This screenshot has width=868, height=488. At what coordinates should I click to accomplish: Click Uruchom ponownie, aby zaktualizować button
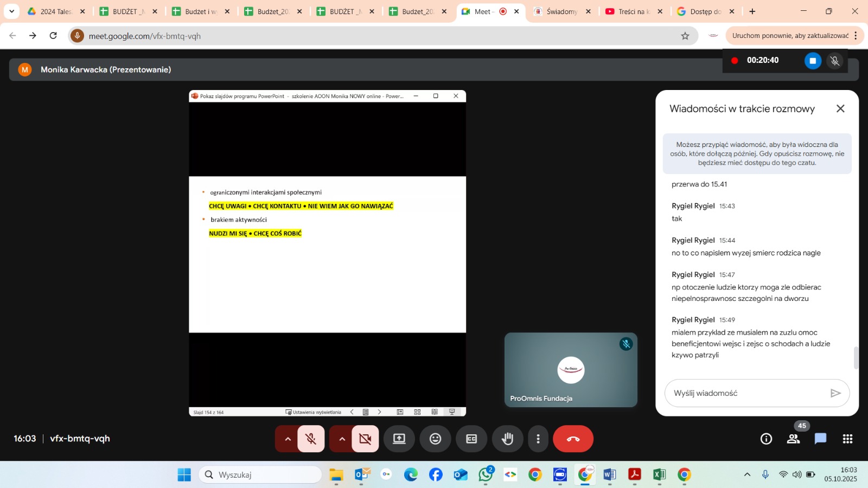point(790,36)
